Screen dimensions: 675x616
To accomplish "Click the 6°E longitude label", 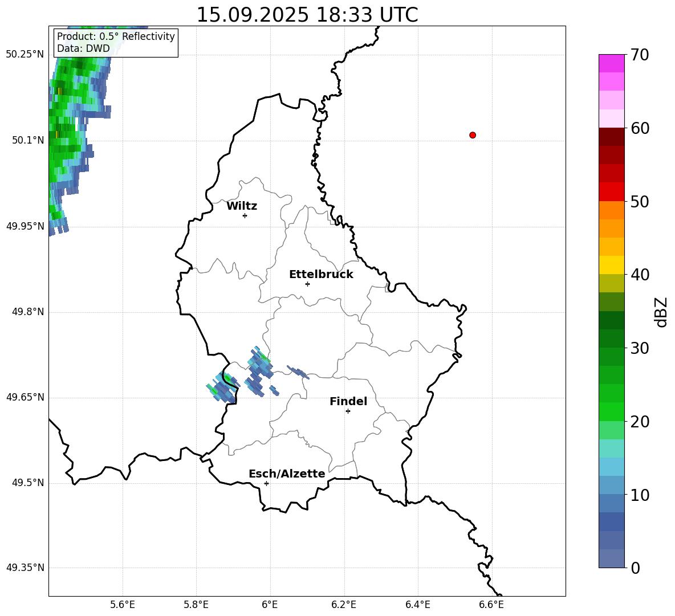I will (x=270, y=605).
